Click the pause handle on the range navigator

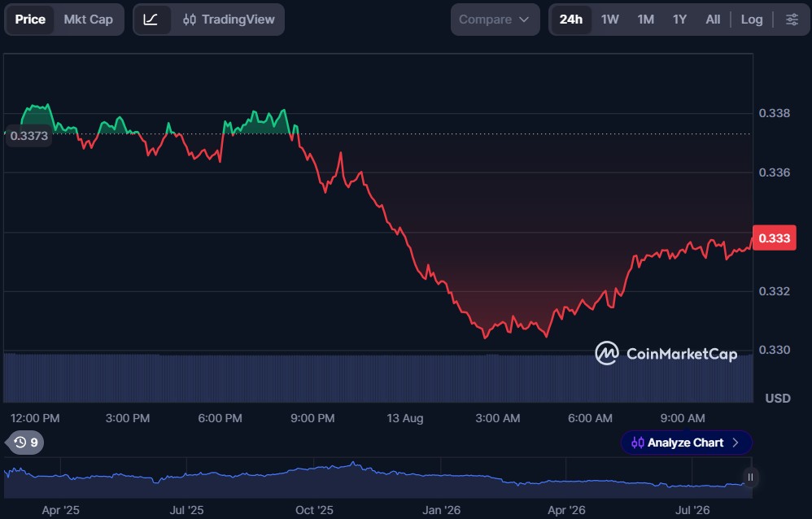(x=750, y=477)
